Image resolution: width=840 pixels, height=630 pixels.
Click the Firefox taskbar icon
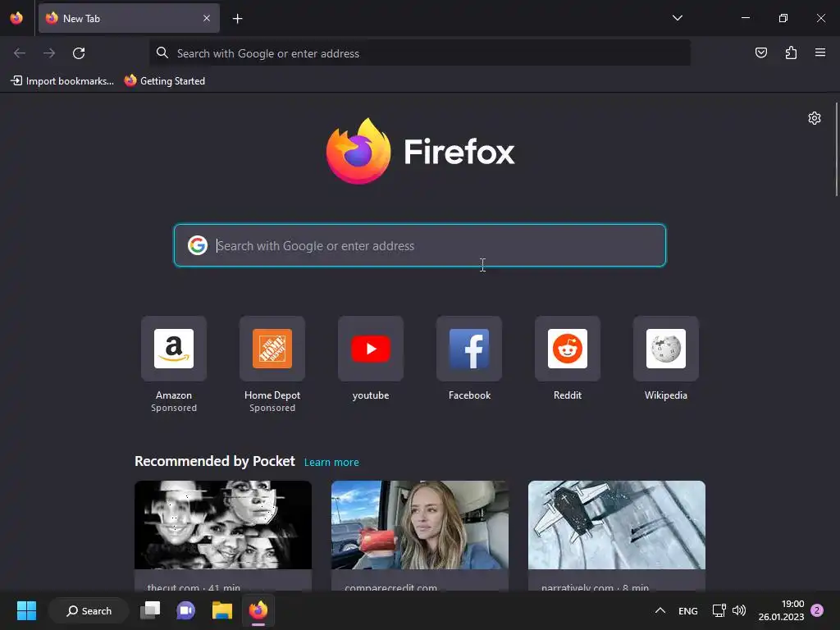click(x=258, y=610)
